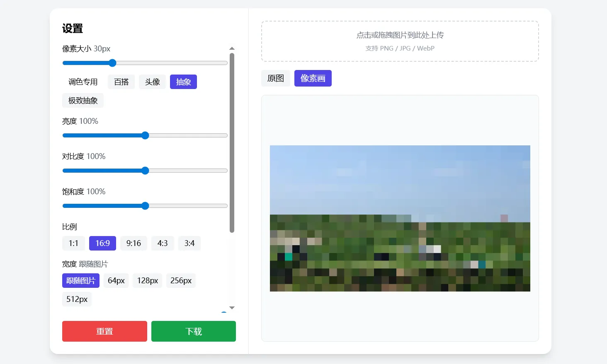
Task: Keep the 抽象 preset selected
Action: pos(183,82)
